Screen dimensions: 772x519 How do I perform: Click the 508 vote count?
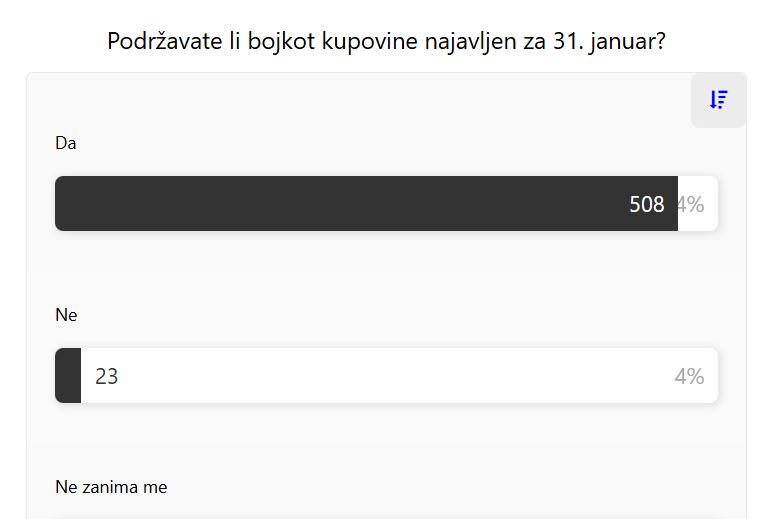[646, 204]
